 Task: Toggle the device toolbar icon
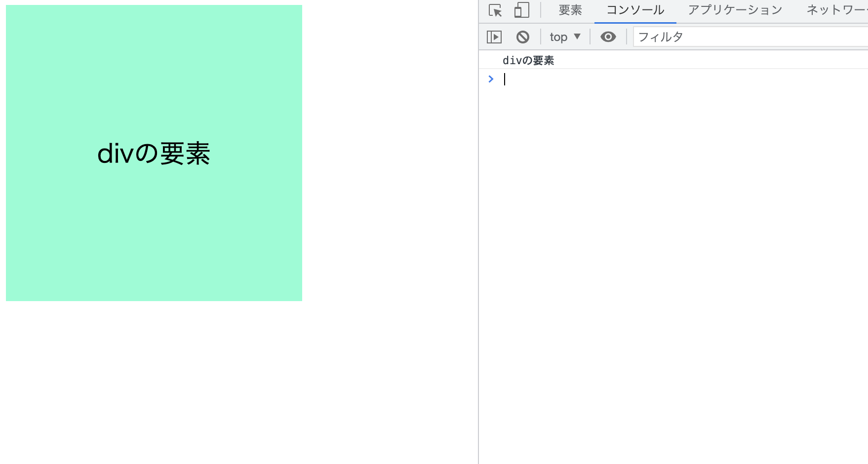(x=521, y=10)
